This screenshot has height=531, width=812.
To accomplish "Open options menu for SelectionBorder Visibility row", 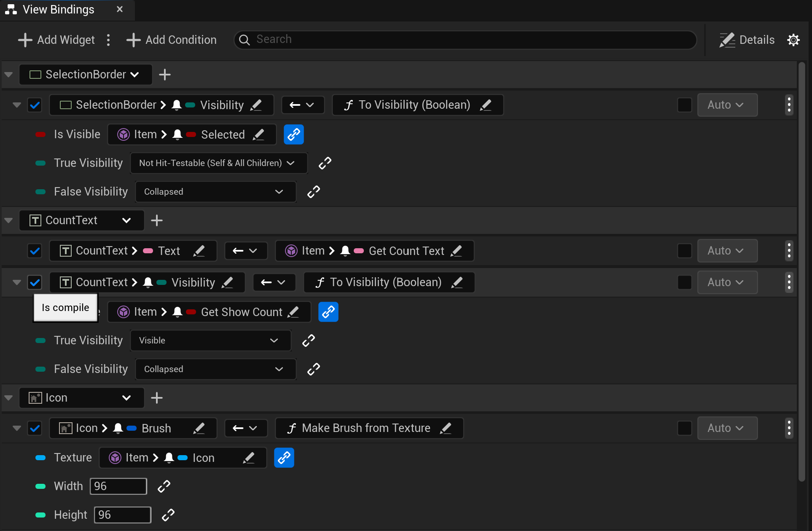I will pos(789,105).
